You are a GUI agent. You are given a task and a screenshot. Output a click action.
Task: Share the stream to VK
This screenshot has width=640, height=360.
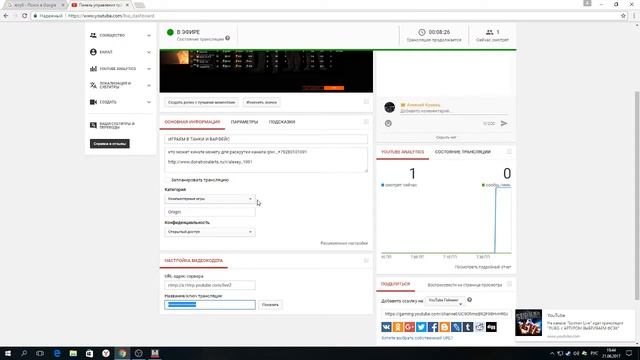(386, 327)
